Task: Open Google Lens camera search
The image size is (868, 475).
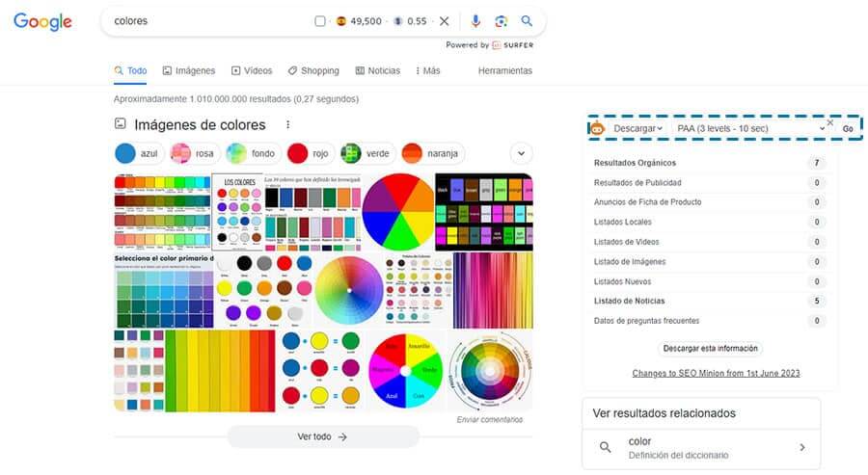Action: pyautogui.click(x=501, y=21)
